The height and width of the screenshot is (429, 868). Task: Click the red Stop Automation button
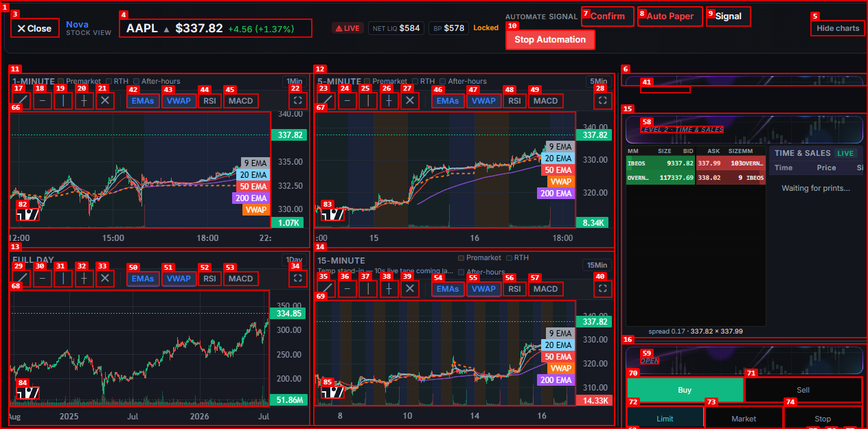(x=550, y=40)
